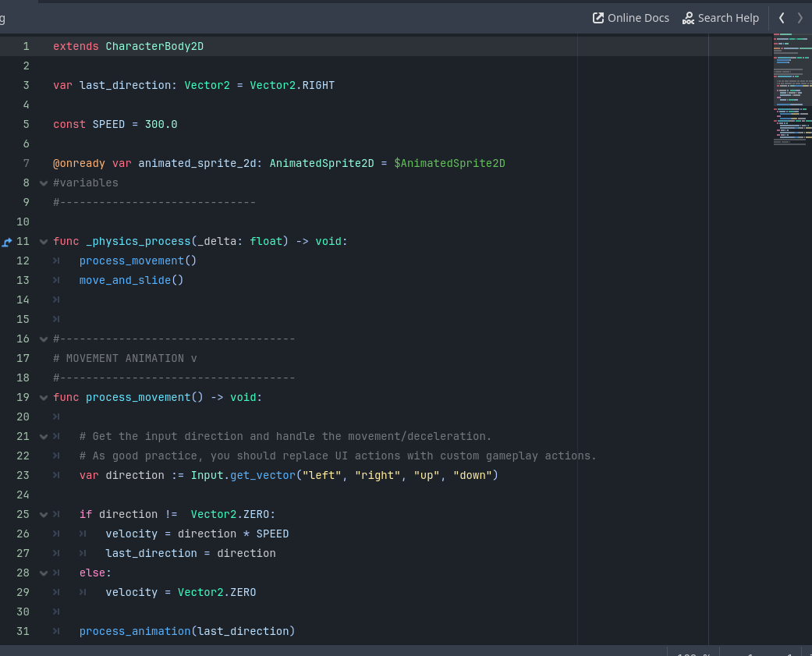Select CharacterBody2D class name on line 1
812x656 pixels.
click(x=154, y=47)
